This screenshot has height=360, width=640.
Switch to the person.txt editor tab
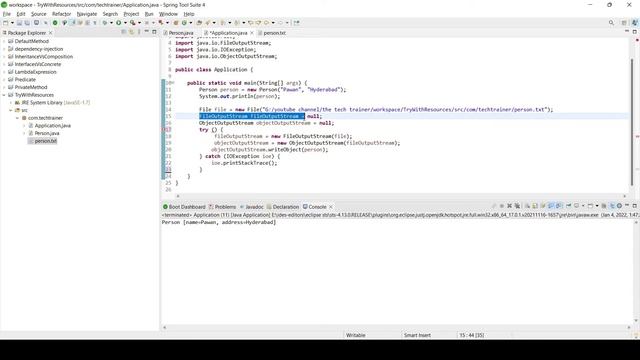[x=274, y=33]
